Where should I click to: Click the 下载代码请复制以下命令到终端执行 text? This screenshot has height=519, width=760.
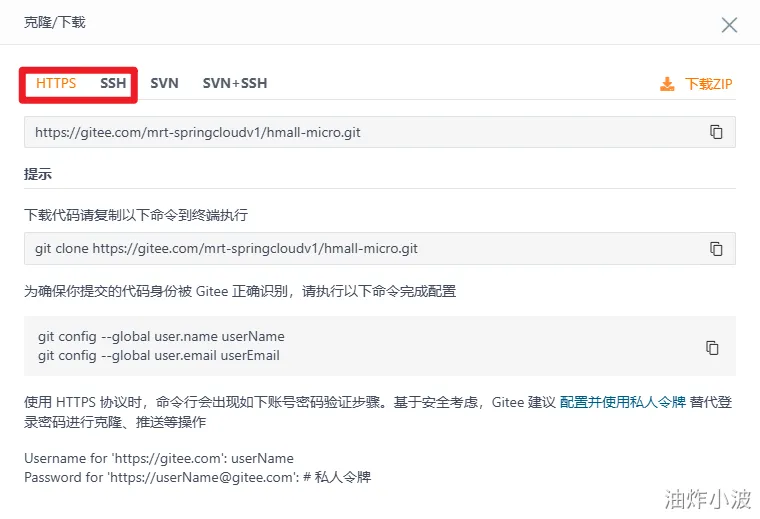(136, 215)
